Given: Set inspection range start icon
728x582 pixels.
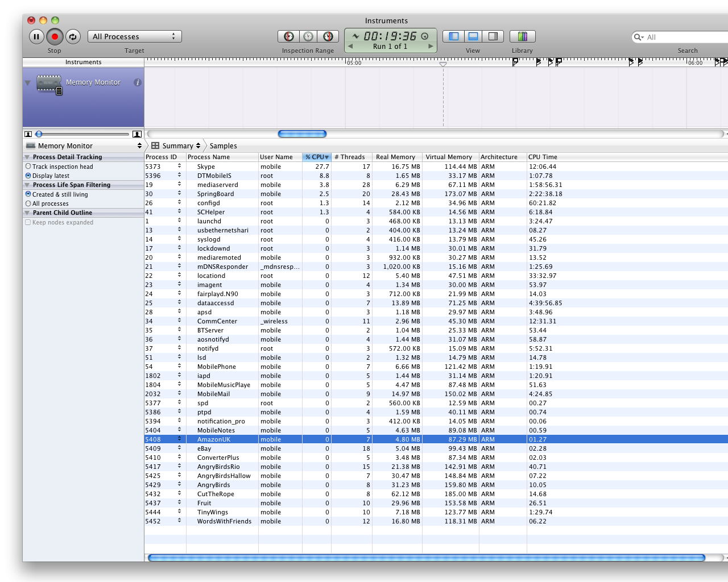Looking at the screenshot, I should [x=289, y=37].
